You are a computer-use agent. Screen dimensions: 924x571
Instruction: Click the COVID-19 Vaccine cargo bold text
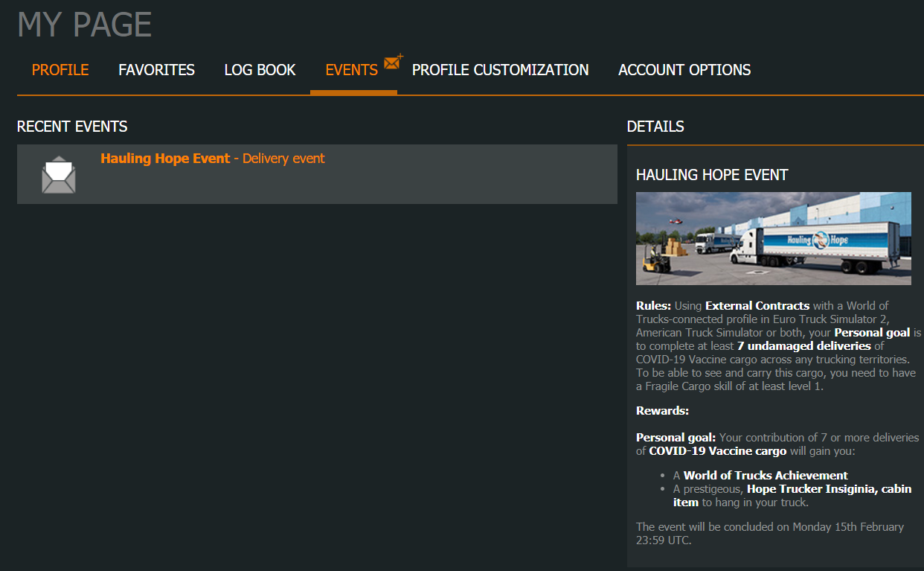pyautogui.click(x=717, y=451)
